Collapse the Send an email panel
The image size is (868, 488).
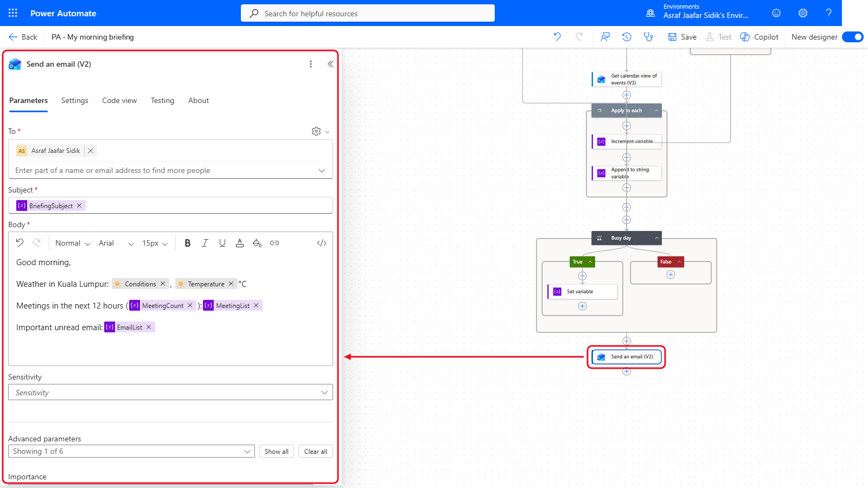click(330, 64)
